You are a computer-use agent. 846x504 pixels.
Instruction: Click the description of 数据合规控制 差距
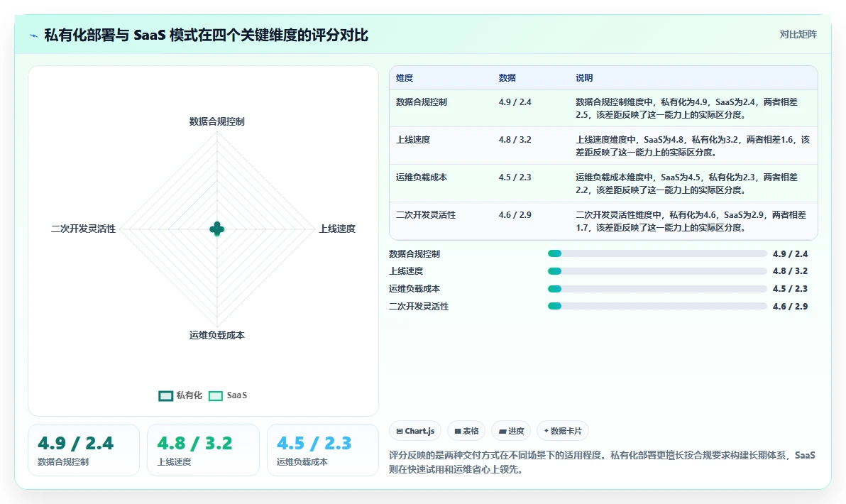(687, 109)
